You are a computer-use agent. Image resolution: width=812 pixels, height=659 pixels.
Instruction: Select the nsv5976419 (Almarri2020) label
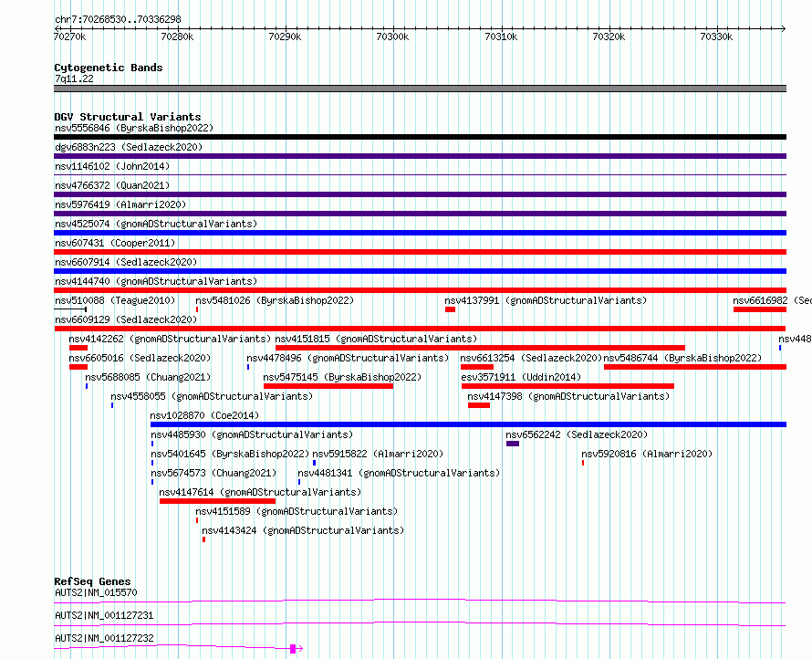[x=120, y=204]
